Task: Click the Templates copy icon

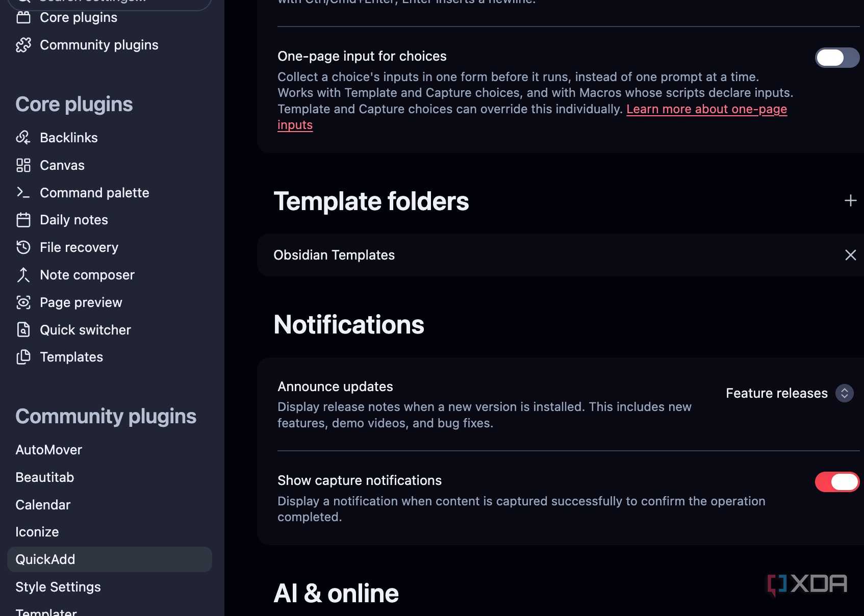Action: (x=23, y=357)
